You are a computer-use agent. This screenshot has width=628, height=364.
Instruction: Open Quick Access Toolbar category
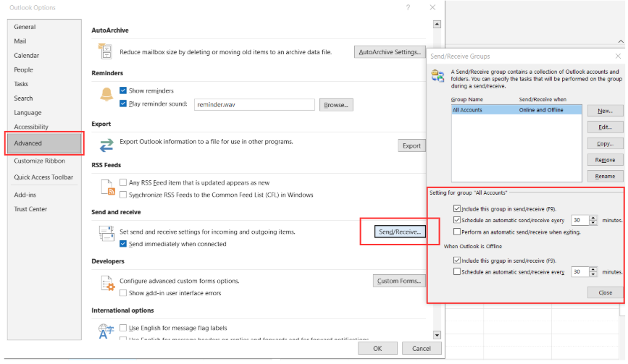pyautogui.click(x=44, y=177)
